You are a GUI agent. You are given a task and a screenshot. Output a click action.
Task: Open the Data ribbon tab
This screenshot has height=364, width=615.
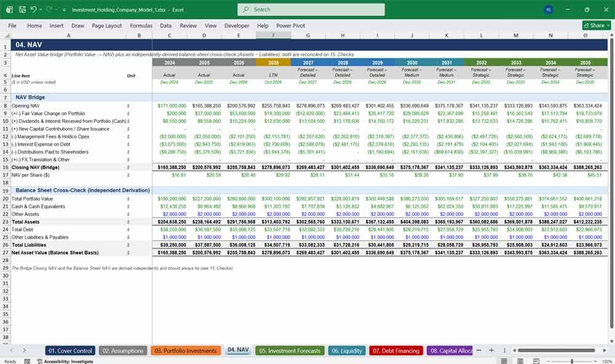[x=165, y=25]
